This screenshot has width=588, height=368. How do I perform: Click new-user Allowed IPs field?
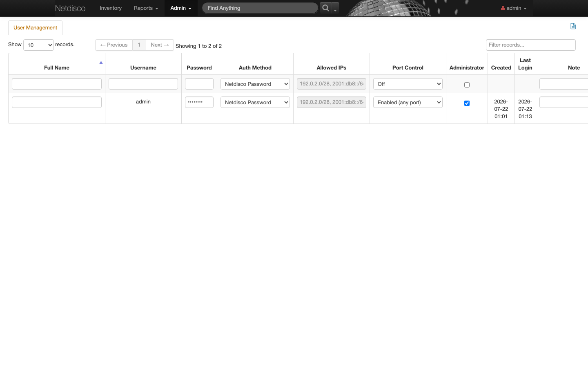tap(332, 84)
